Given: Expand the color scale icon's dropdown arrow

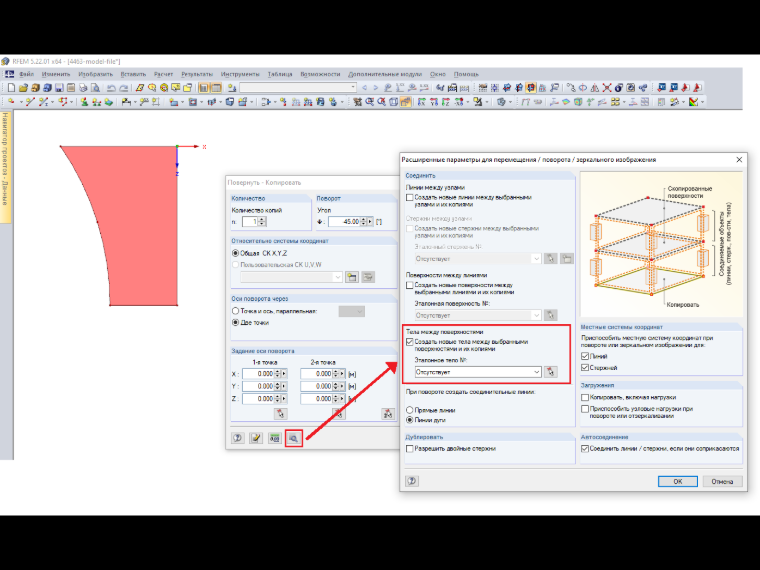Looking at the screenshot, I should pyautogui.click(x=702, y=102).
